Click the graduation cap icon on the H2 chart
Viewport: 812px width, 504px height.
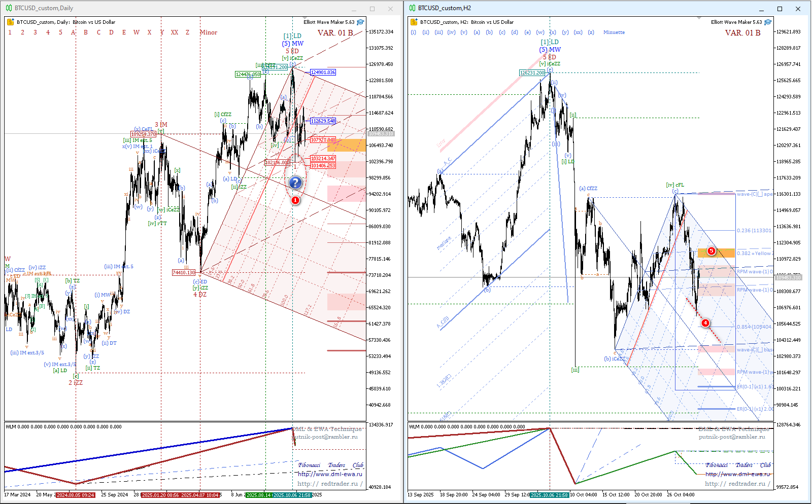(x=768, y=22)
